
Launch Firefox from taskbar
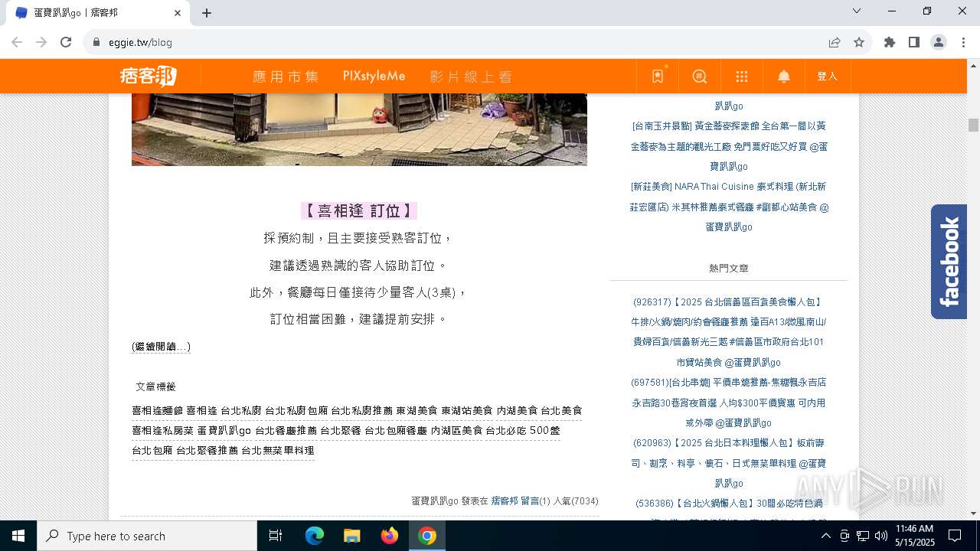click(390, 536)
